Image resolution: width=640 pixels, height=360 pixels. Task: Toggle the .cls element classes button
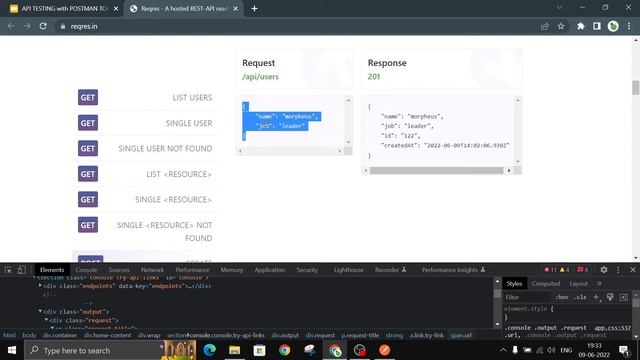click(x=580, y=297)
